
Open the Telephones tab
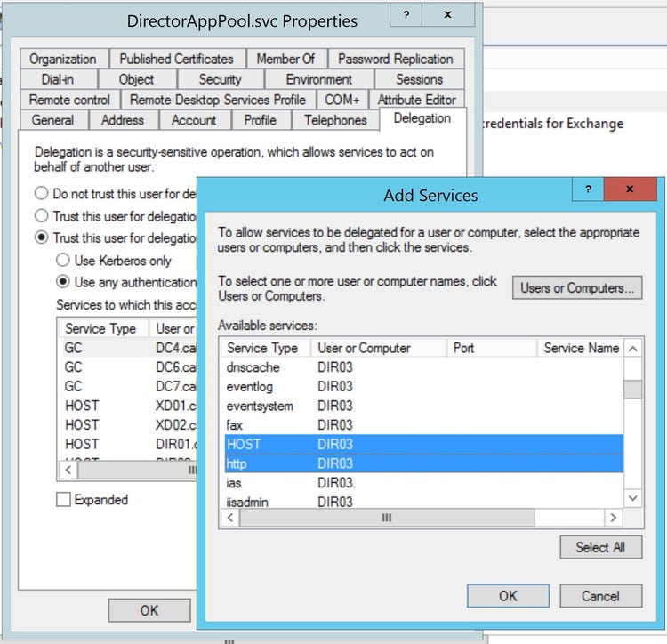[335, 120]
